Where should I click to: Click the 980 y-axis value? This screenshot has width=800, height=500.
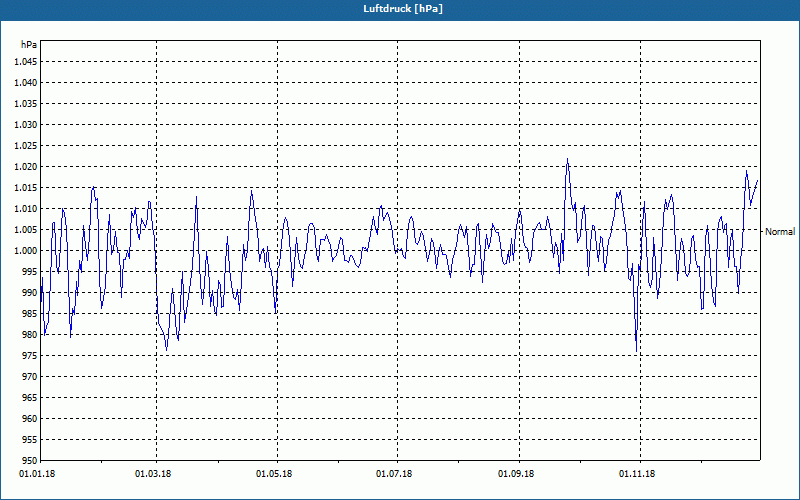tap(30, 335)
